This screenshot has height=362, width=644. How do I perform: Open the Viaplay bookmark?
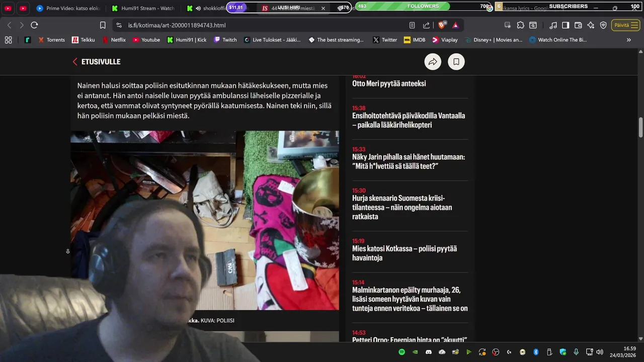pyautogui.click(x=445, y=40)
